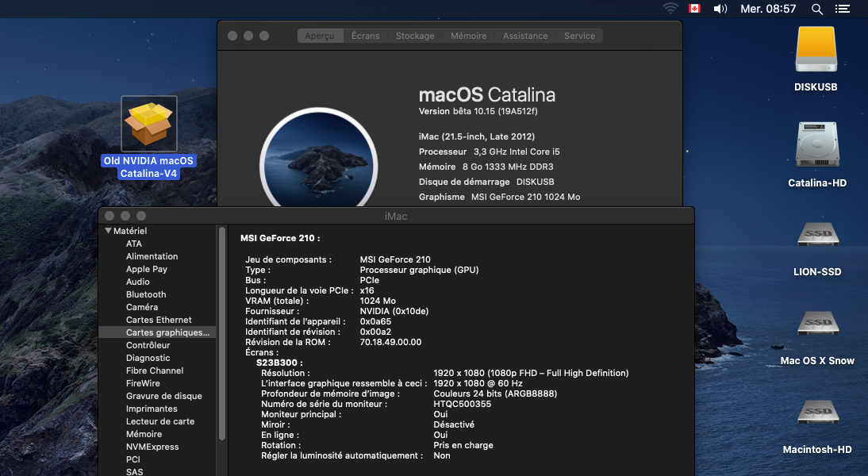Screen dimensions: 868x476
Task: Open Spotlight search magnifier
Action: point(817,9)
